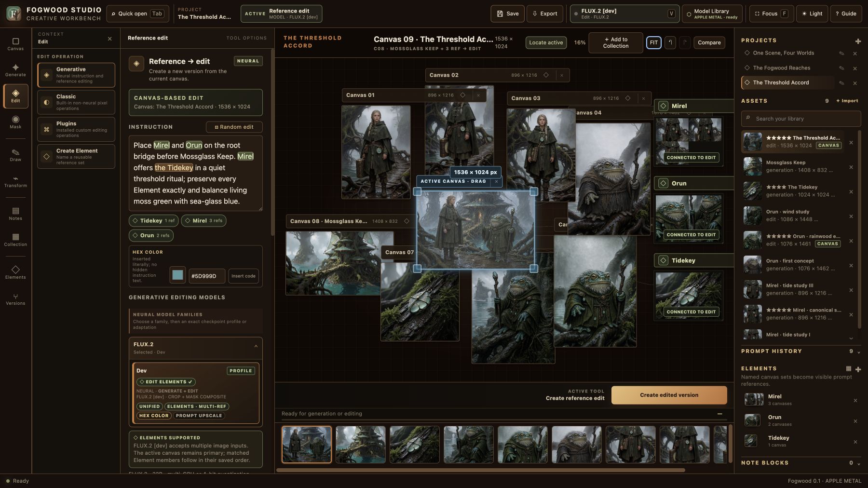Click Locate active button
868x488 pixels.
point(546,42)
